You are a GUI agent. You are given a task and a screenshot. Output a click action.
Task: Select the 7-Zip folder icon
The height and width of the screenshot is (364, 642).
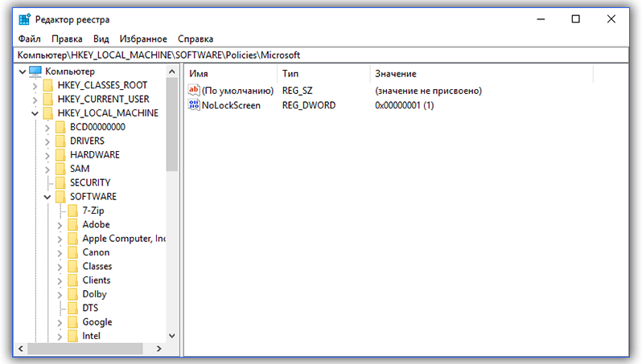(73, 211)
